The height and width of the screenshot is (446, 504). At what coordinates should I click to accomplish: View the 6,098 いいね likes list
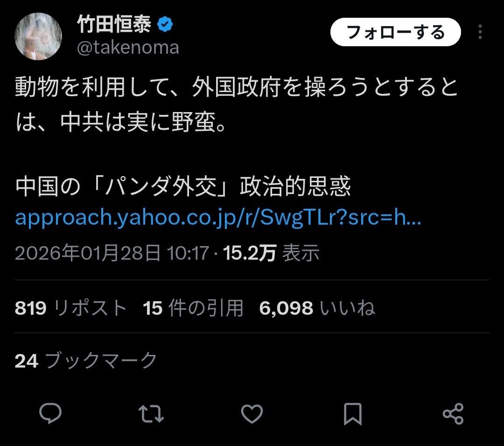tap(317, 308)
